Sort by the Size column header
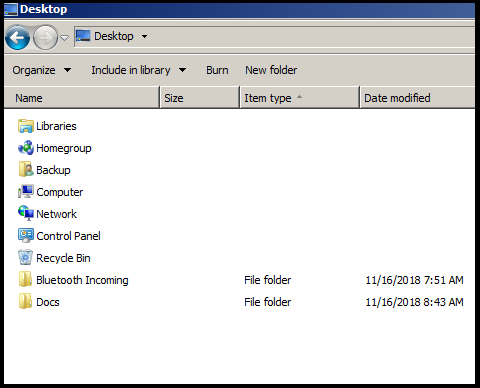Image resolution: width=480 pixels, height=388 pixels. tap(200, 98)
